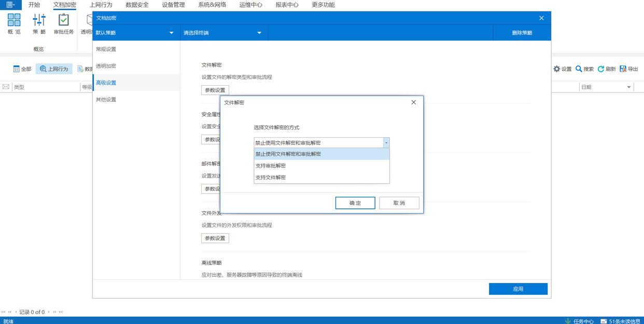Click the 概览 overview grid icon
Screen dimensions: 644x324
pyautogui.click(x=14, y=21)
